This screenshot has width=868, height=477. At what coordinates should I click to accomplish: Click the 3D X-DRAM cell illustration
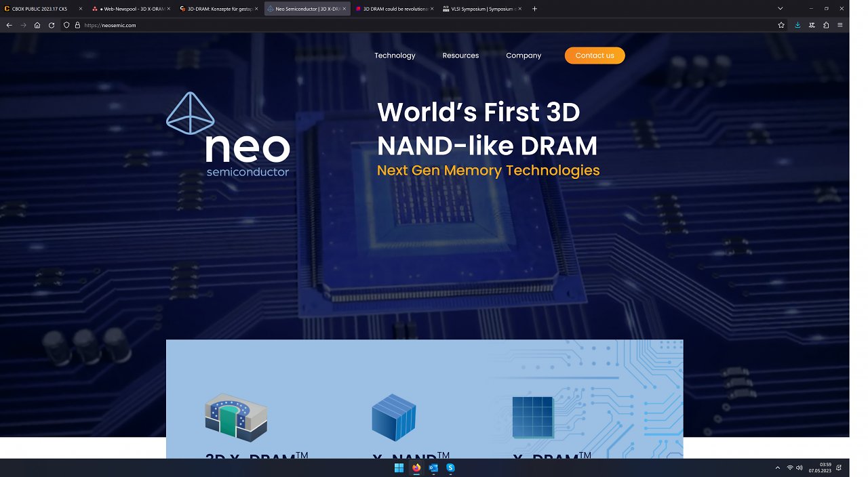tap(236, 417)
